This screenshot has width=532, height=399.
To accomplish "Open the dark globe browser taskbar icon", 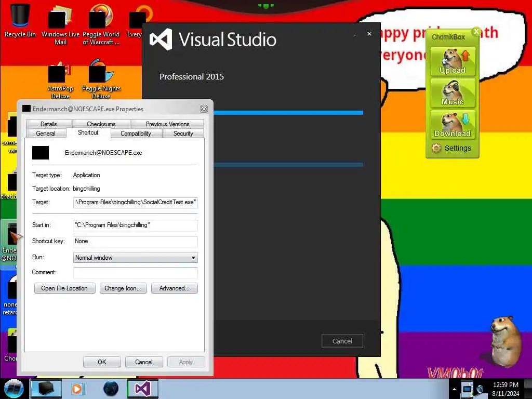I will tap(111, 389).
